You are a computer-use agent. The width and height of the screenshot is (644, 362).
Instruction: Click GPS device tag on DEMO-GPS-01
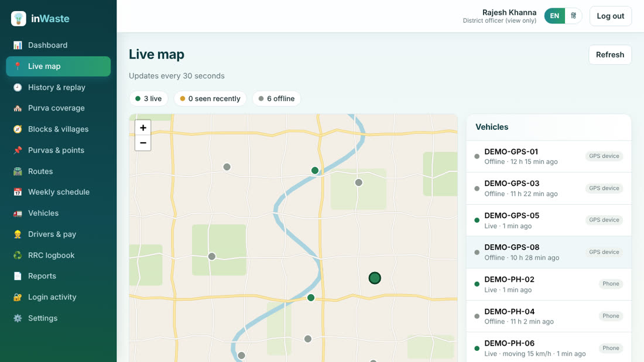coord(604,156)
